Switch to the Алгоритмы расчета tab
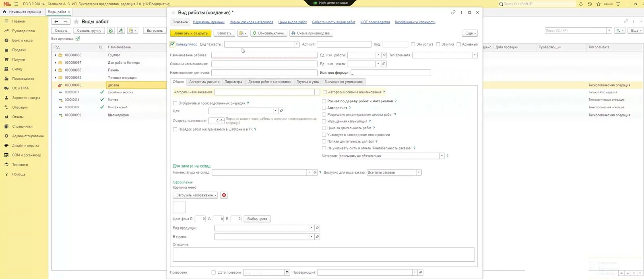The image size is (644, 279). [x=204, y=82]
